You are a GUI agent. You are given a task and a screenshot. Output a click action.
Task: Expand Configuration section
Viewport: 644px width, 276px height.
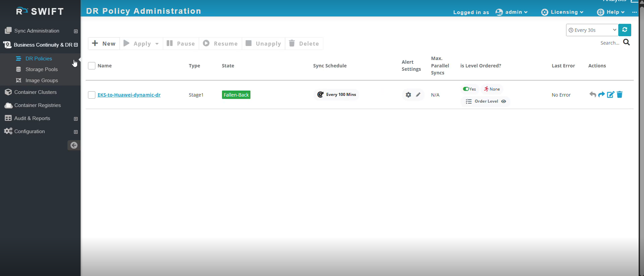point(76,132)
